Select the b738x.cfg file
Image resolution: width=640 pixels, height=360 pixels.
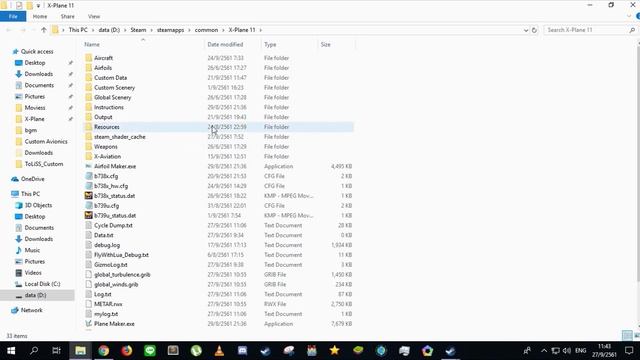[106, 176]
